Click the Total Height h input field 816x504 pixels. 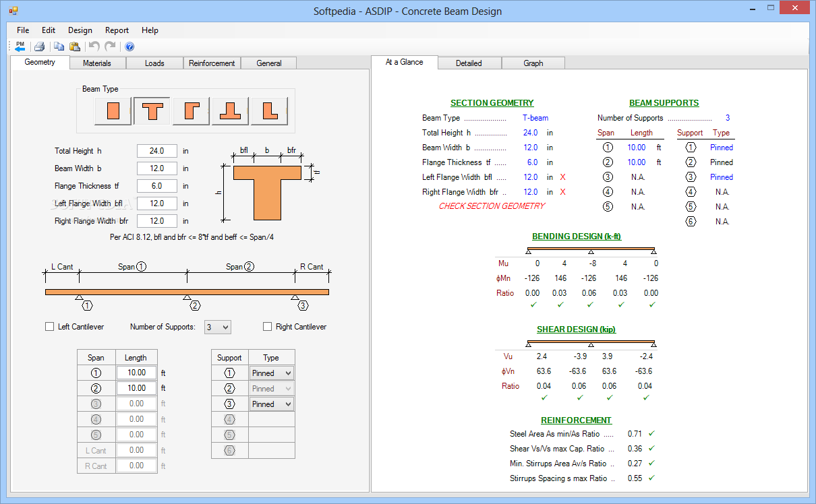tap(157, 151)
